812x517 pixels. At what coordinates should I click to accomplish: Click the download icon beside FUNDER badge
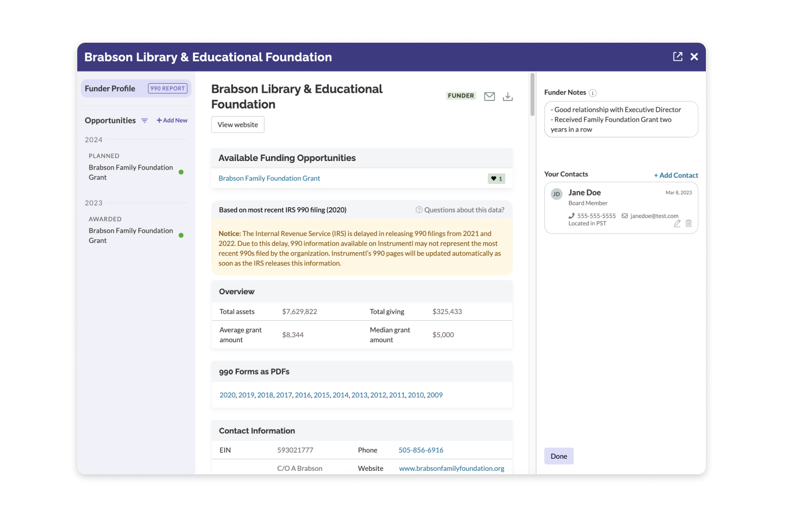tap(507, 96)
